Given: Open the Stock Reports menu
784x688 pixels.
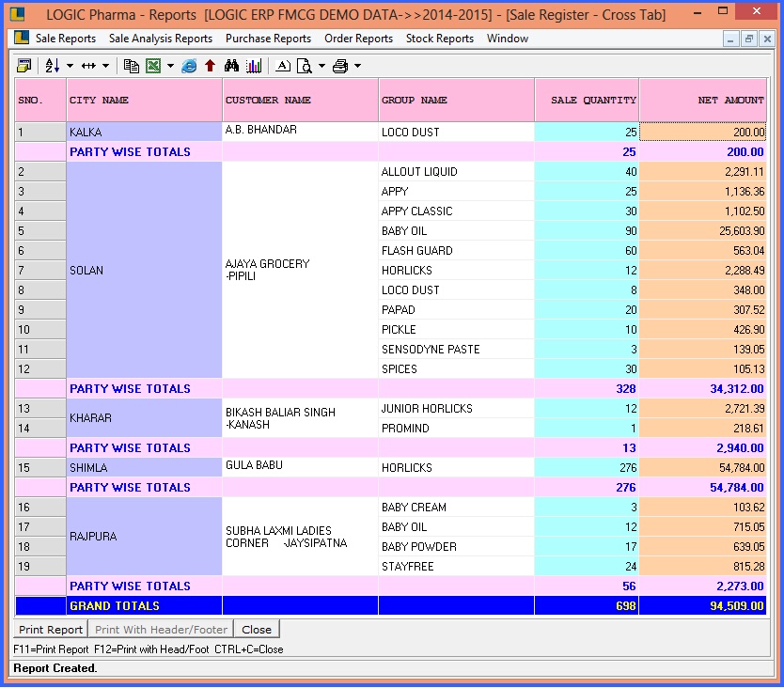Looking at the screenshot, I should pos(439,39).
